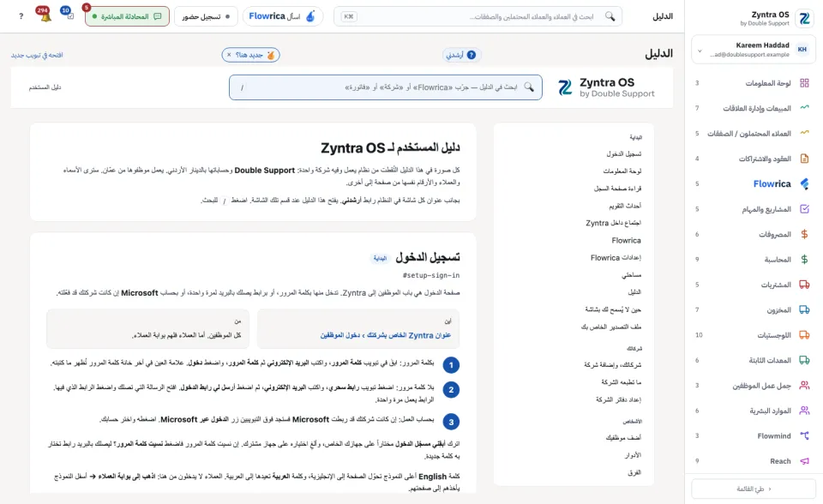This screenshot has height=504, width=823.
Task: Expand the Kareem Haddad account chevron
Action: click(x=700, y=51)
